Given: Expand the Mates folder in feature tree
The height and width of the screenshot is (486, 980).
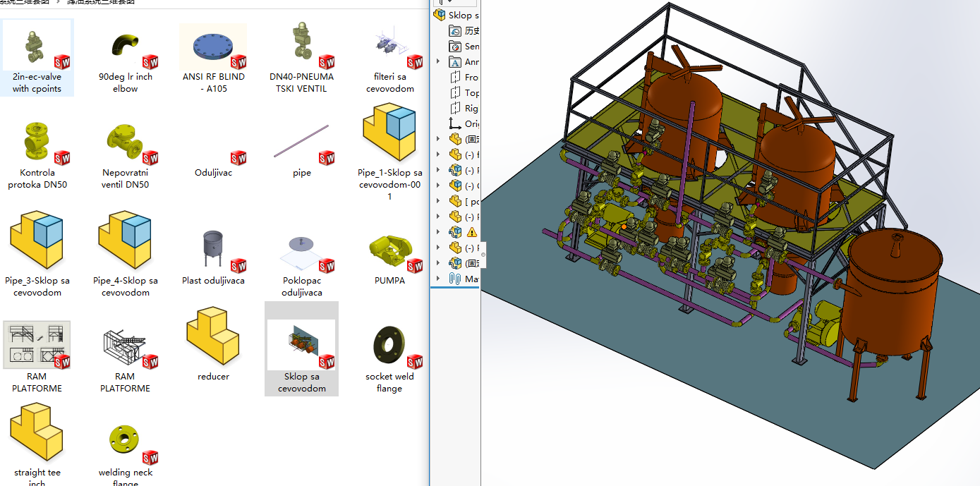Looking at the screenshot, I should (438, 279).
